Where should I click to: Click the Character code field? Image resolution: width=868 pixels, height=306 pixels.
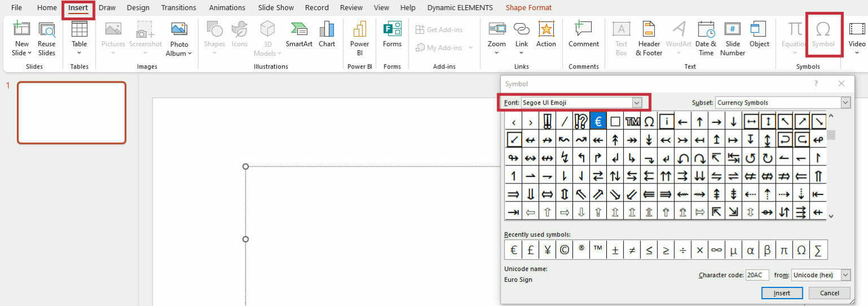tap(757, 275)
